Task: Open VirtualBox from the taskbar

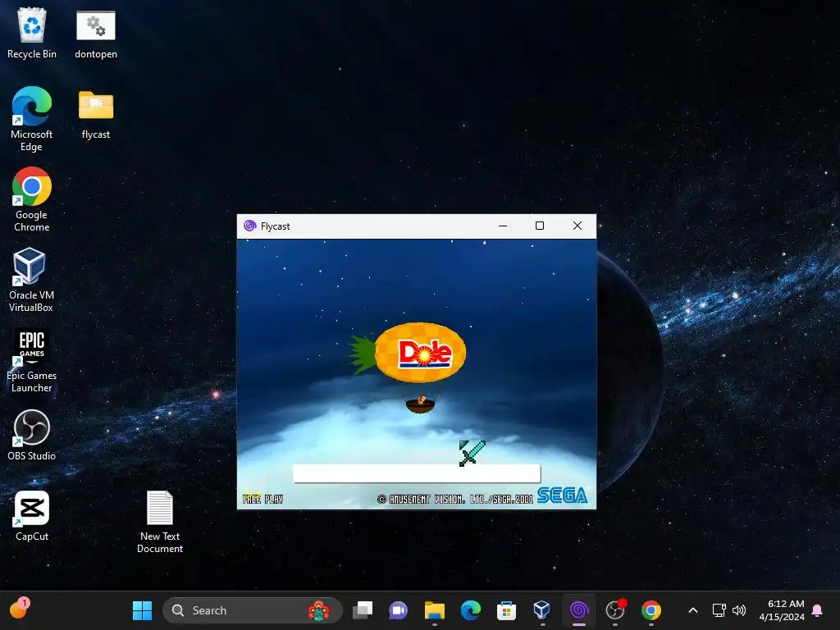Action: pyautogui.click(x=542, y=610)
